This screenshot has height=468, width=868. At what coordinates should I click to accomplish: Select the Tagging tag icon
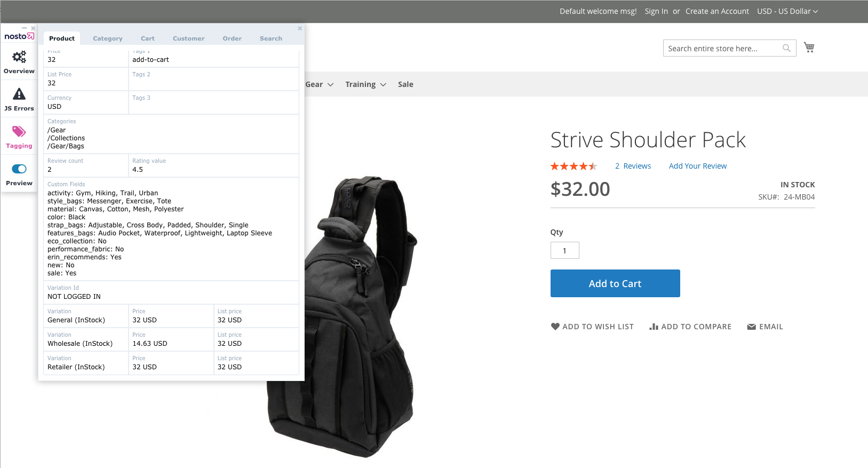click(19, 132)
